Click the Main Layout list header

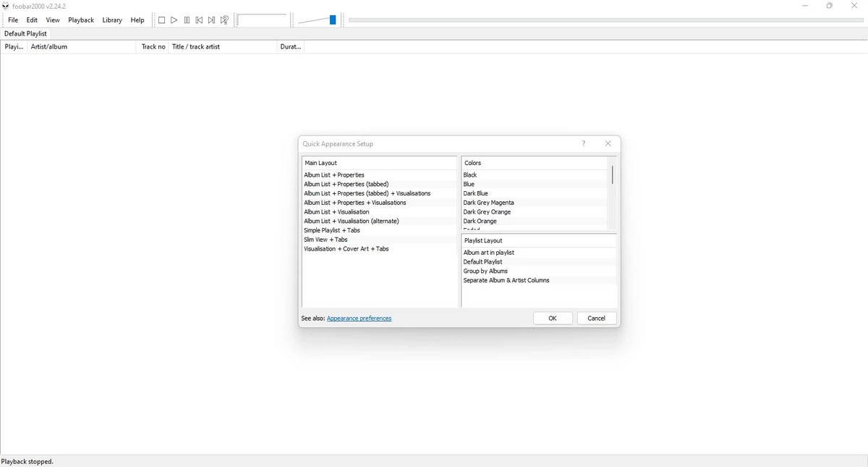tap(380, 163)
